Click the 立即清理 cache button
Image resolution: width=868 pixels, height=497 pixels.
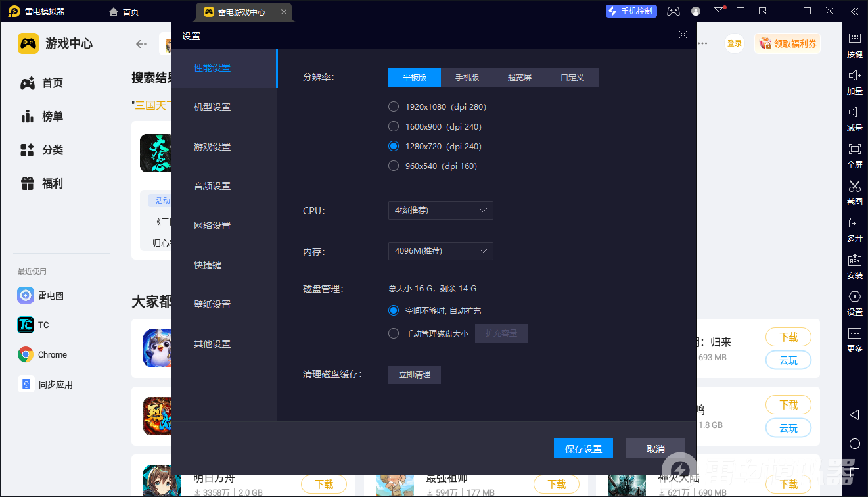(415, 375)
